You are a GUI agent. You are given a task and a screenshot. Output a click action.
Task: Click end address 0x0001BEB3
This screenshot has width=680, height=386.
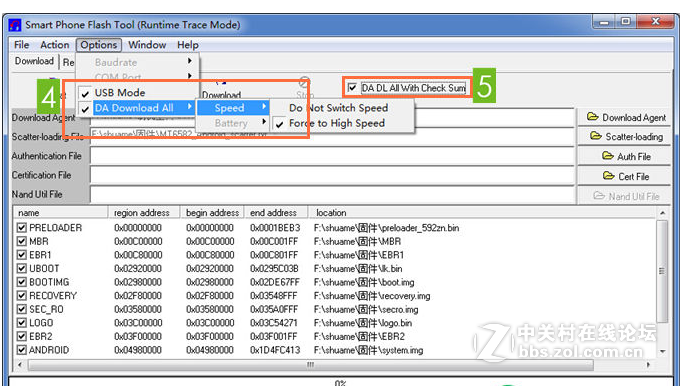click(275, 228)
